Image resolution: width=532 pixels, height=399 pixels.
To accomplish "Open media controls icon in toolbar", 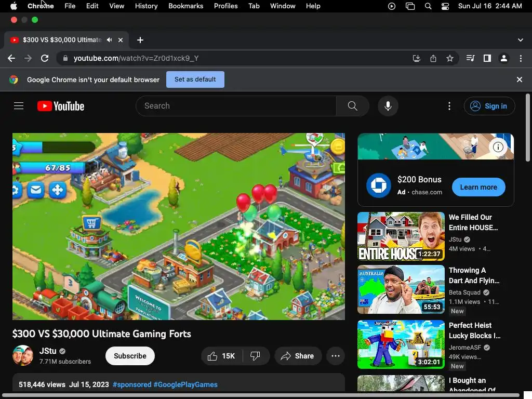I will click(x=470, y=58).
